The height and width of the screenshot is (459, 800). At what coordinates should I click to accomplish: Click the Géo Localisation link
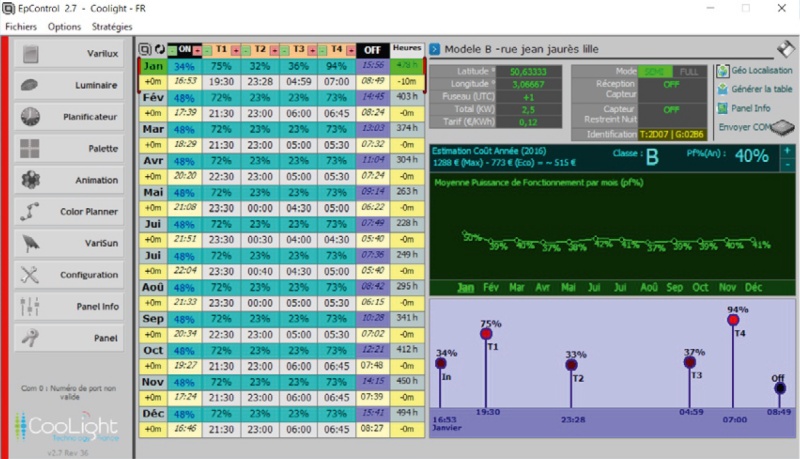point(762,70)
